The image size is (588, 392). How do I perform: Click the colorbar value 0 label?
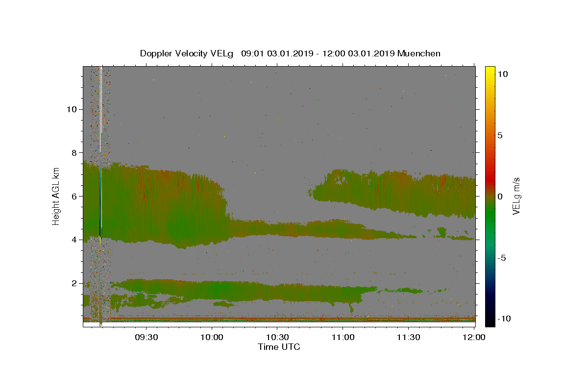500,196
